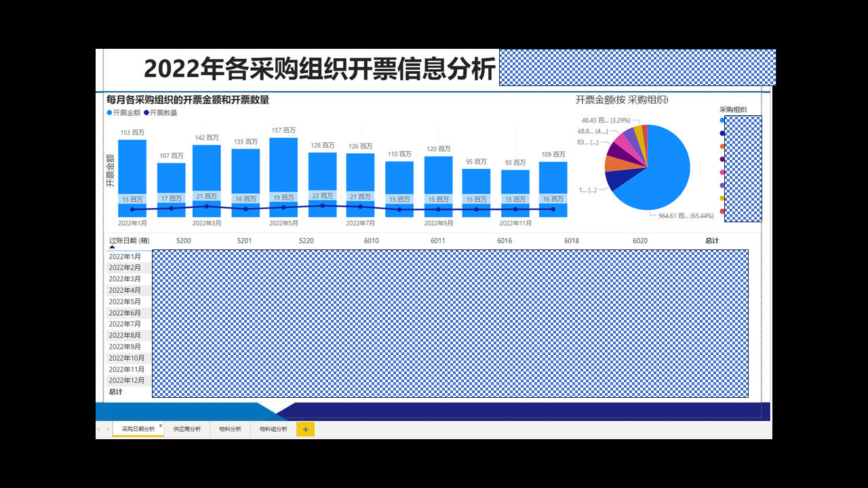868x488 pixels.
Task: Click the 6010 column header
Action: (x=372, y=241)
